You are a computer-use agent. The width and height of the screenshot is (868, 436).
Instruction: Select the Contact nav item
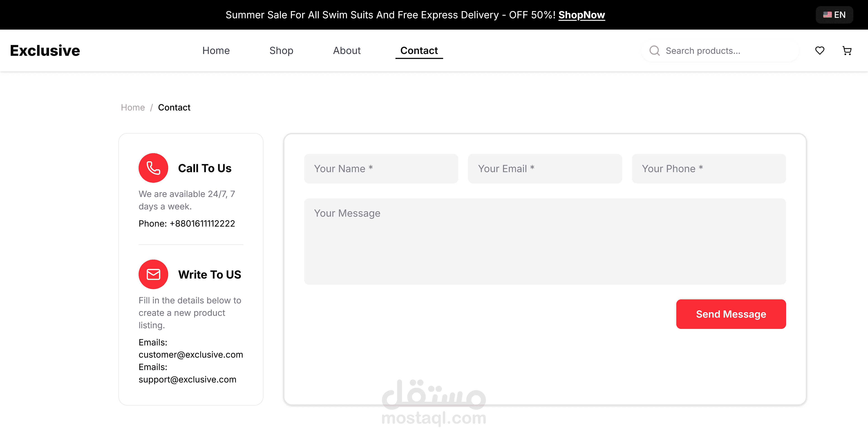pos(419,51)
